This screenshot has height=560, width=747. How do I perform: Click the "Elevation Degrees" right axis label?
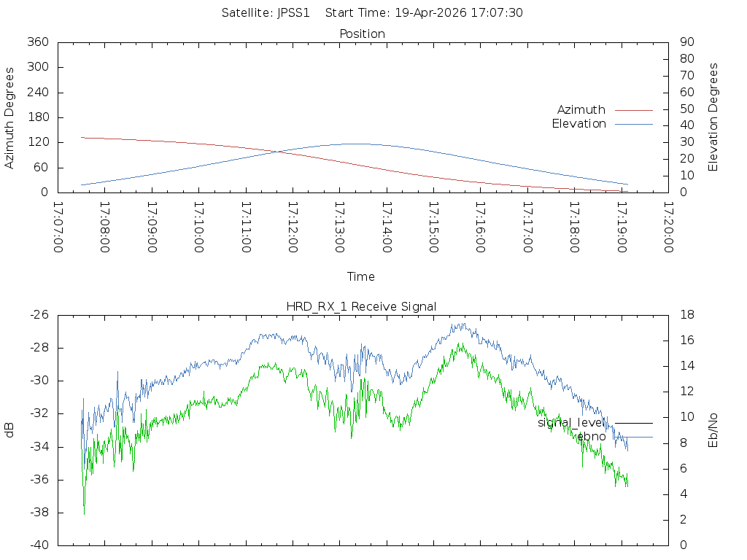[x=713, y=117]
